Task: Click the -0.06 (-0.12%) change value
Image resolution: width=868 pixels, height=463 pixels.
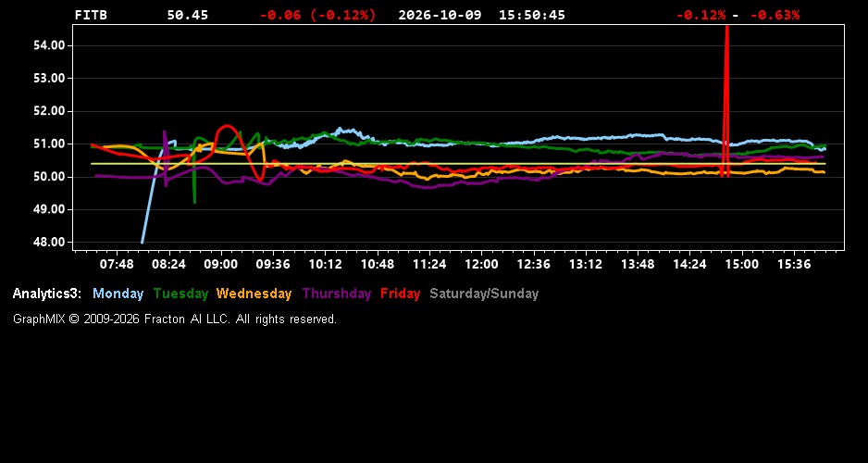Action: pyautogui.click(x=317, y=16)
